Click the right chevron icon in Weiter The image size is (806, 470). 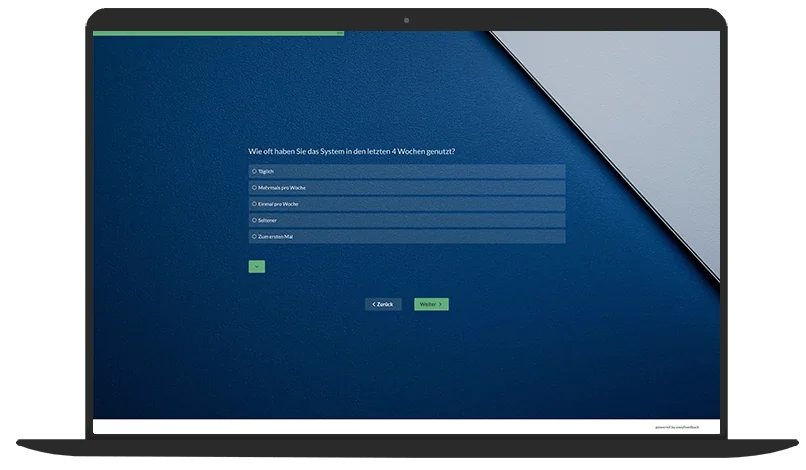click(x=441, y=304)
